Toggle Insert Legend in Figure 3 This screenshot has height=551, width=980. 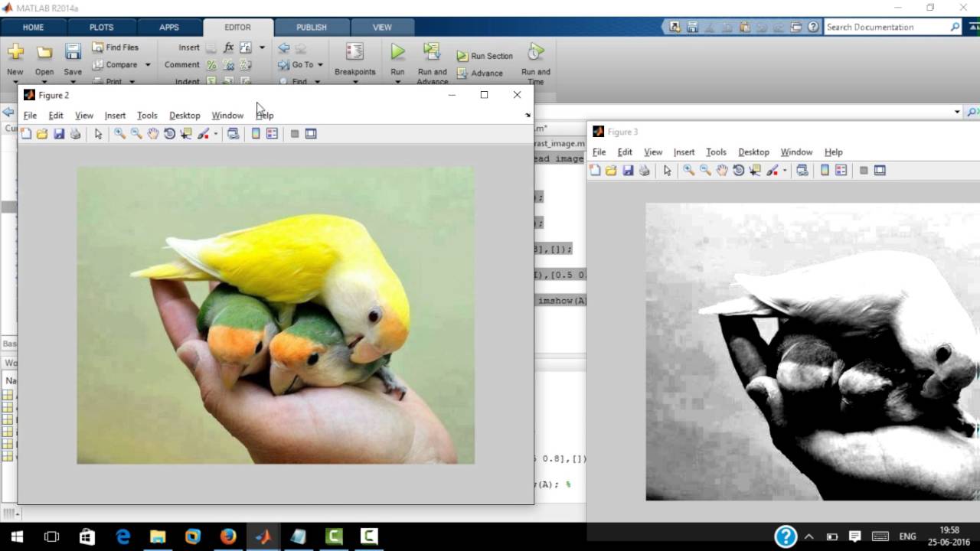point(841,171)
